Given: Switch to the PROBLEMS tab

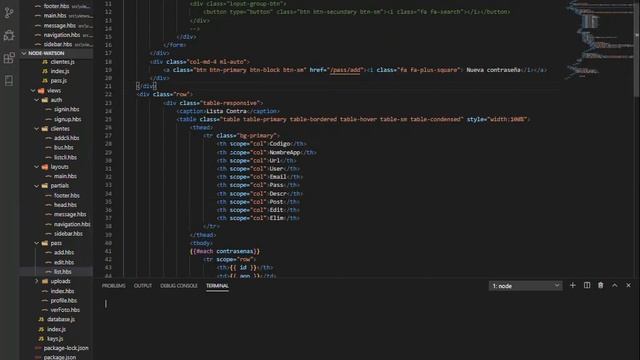Looking at the screenshot, I should pyautogui.click(x=113, y=286).
